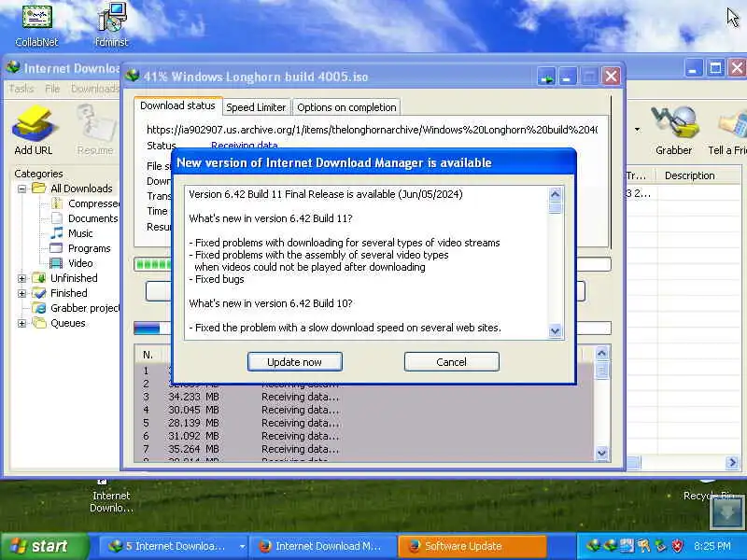Click the update notes scroll up arrow
The height and width of the screenshot is (560, 747).
tap(555, 194)
